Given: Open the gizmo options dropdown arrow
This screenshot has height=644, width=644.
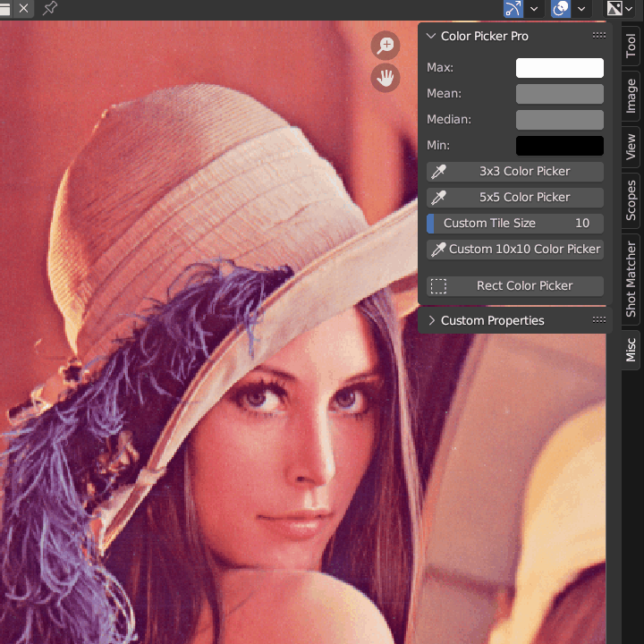Looking at the screenshot, I should (534, 8).
